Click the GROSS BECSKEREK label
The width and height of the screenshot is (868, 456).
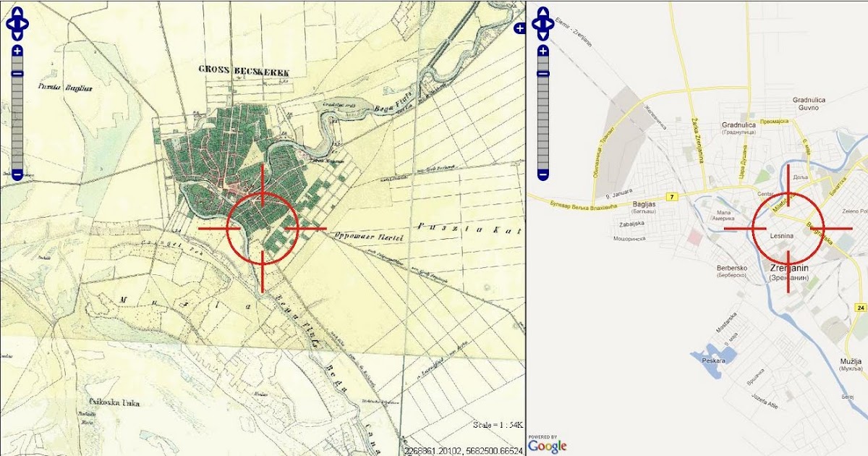pyautogui.click(x=244, y=72)
